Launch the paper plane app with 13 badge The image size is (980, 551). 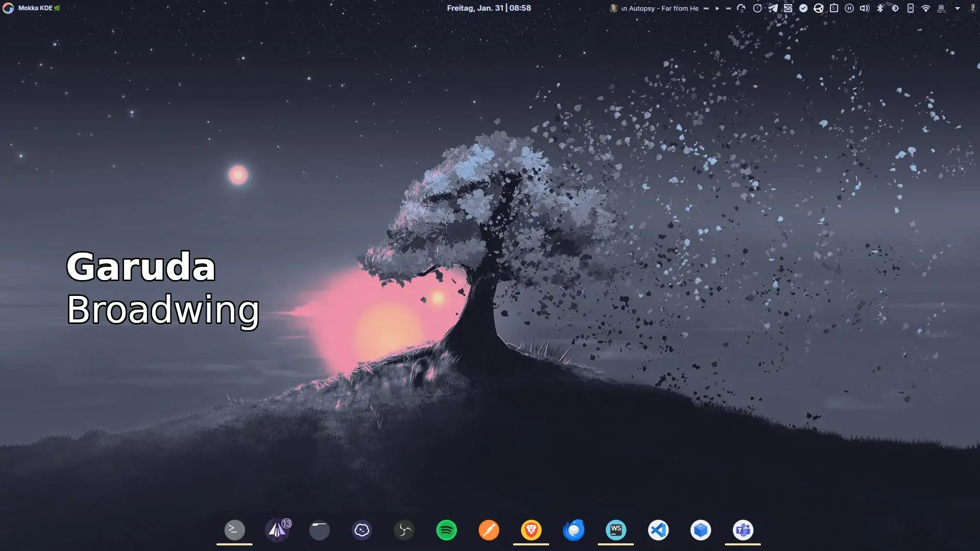pyautogui.click(x=277, y=530)
